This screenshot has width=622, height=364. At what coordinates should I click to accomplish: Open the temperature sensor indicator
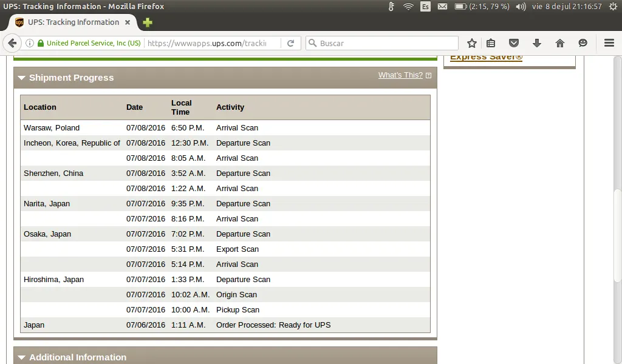[391, 6]
